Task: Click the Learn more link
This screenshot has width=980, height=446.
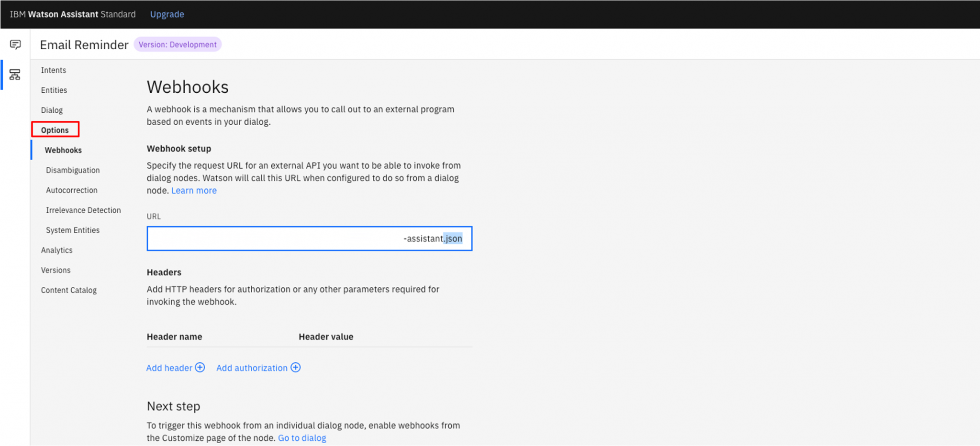Action: coord(194,190)
